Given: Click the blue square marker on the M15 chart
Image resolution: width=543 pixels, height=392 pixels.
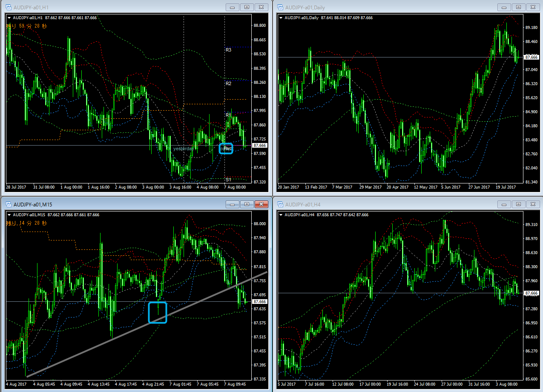Looking at the screenshot, I should click(157, 312).
